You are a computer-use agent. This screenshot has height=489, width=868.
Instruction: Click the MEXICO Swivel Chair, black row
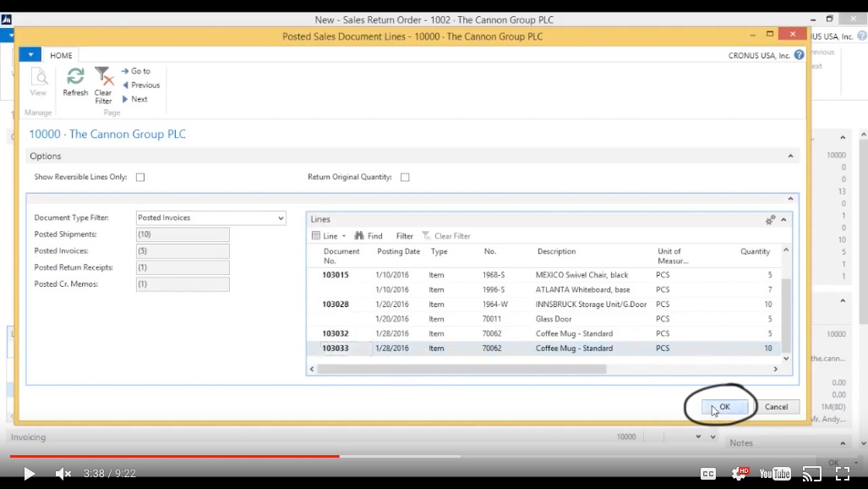[x=544, y=275]
